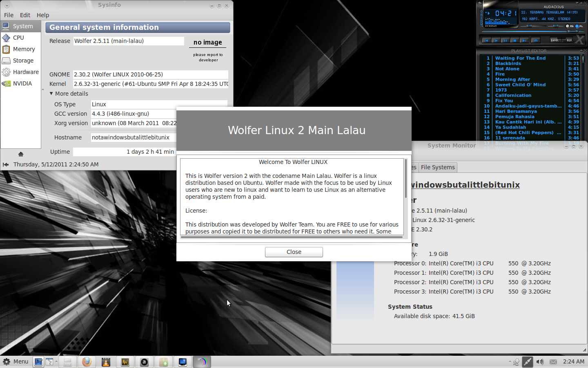Click the welcome text vertical scrollbar
Screen dimensions: 588x368
pyautogui.click(x=406, y=179)
